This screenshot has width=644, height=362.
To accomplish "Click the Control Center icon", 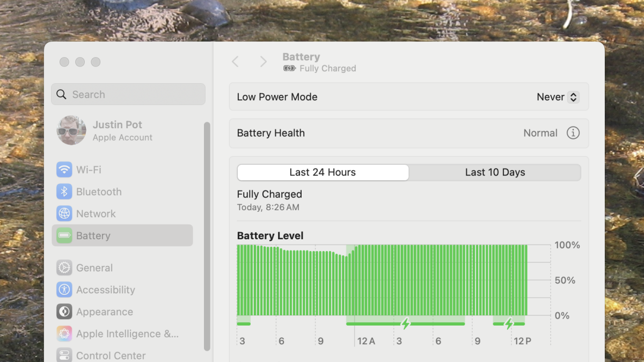I will coord(64,355).
